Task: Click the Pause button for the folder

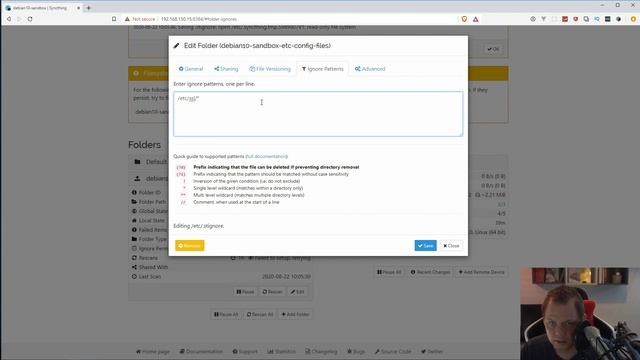Action: tap(245, 292)
